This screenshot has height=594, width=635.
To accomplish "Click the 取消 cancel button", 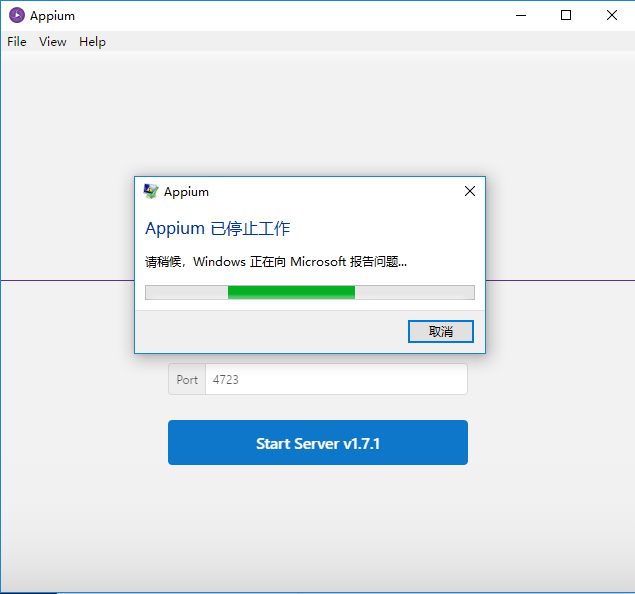I will click(441, 332).
